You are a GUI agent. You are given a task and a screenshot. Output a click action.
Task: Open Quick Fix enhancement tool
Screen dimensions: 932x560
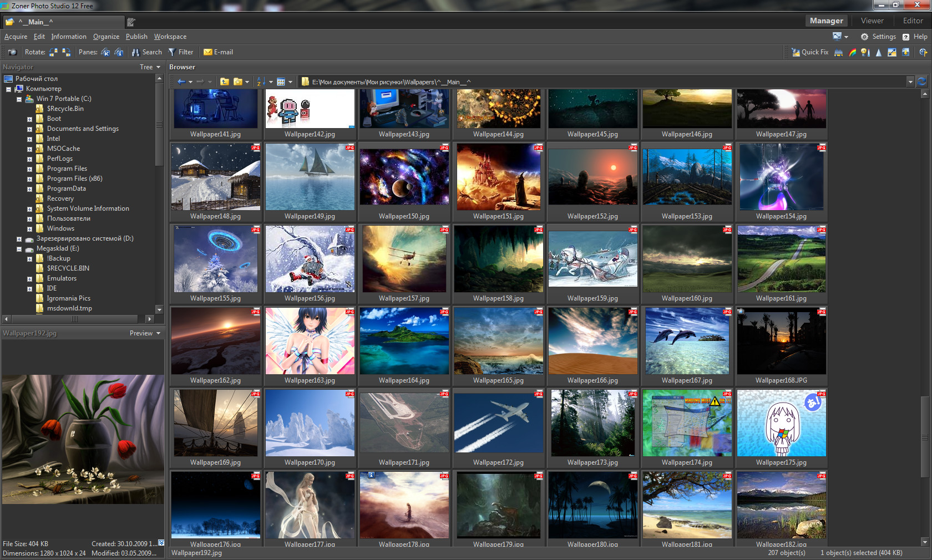coord(810,52)
